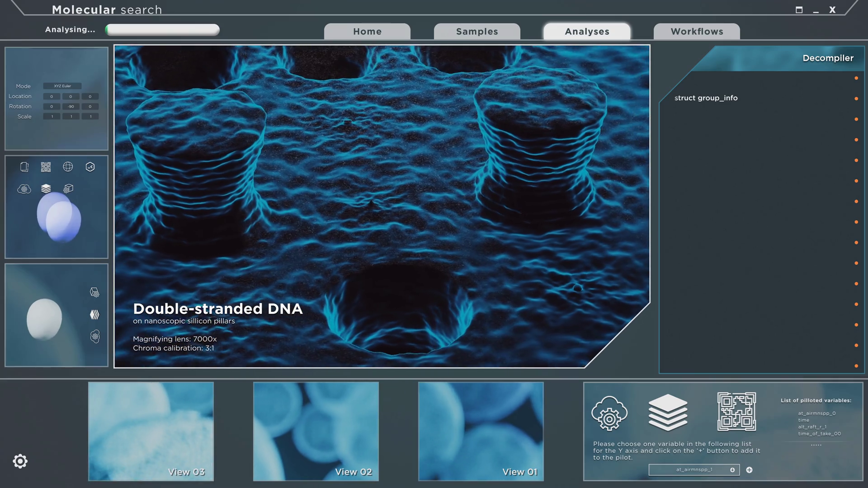The height and width of the screenshot is (488, 868).
Task: Select struct group_info in Decompiler
Action: [x=706, y=98]
